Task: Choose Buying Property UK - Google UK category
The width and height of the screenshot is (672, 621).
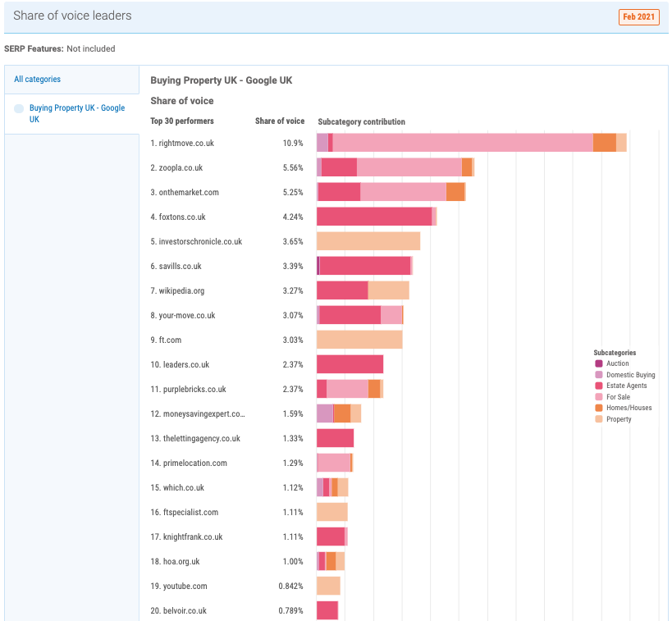Action: [x=77, y=113]
